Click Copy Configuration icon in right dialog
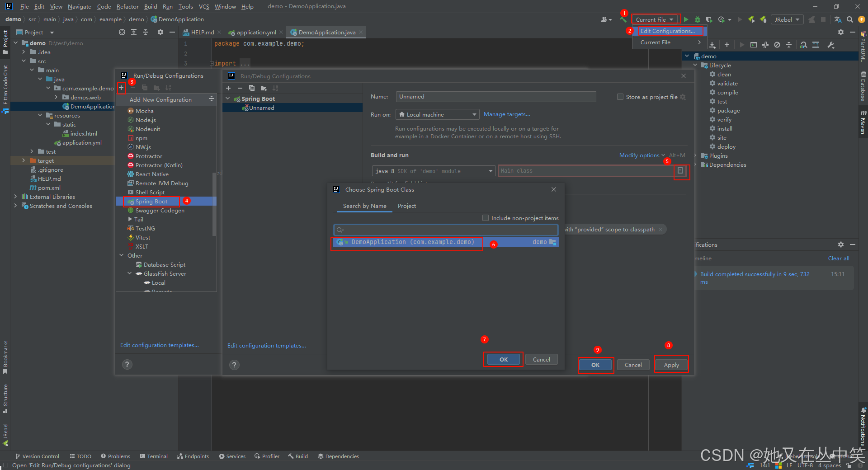This screenshot has height=470, width=868. point(252,88)
